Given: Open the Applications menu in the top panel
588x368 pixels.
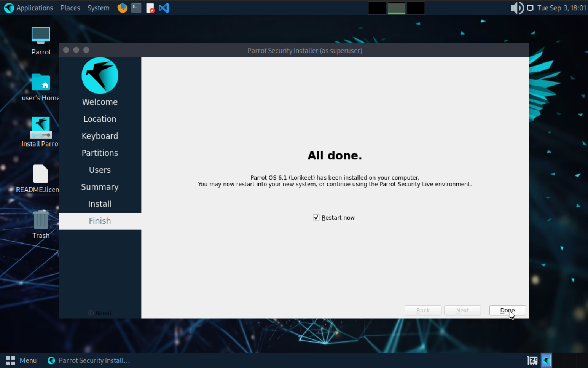Looking at the screenshot, I should 29,8.
